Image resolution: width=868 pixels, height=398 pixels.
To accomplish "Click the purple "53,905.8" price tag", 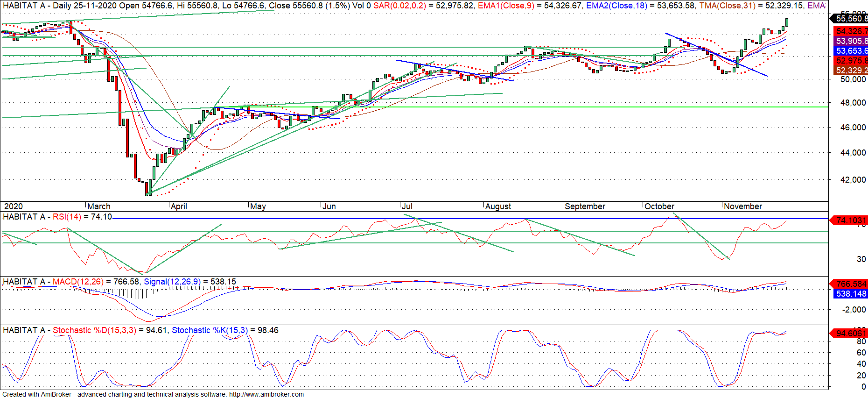I will 850,41.
